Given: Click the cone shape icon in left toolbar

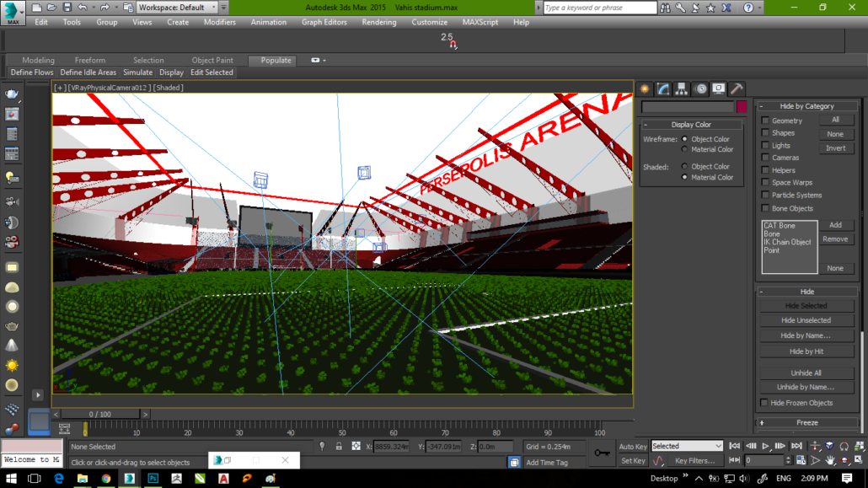Looking at the screenshot, I should (12, 346).
